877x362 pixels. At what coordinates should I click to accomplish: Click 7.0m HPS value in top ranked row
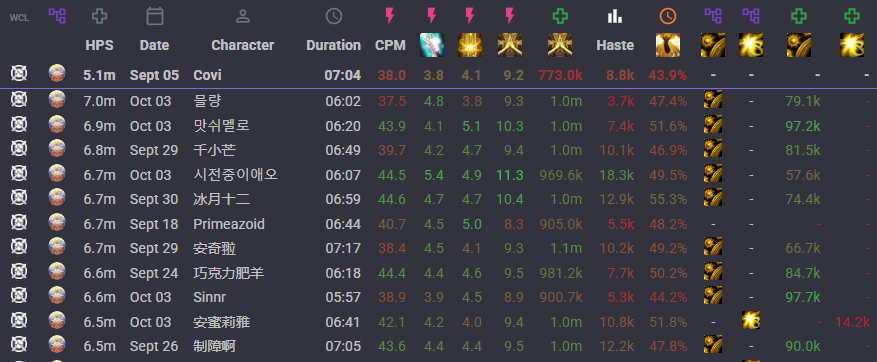click(x=100, y=101)
